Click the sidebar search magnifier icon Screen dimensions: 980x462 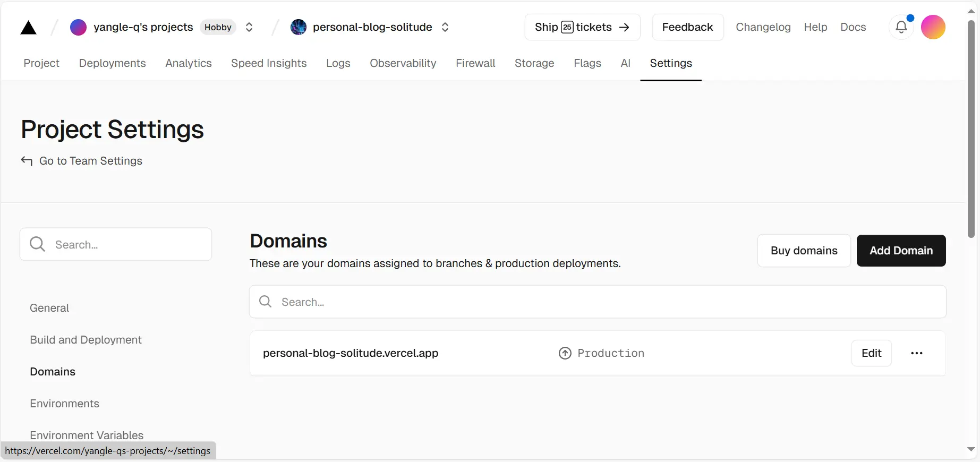pos(38,244)
